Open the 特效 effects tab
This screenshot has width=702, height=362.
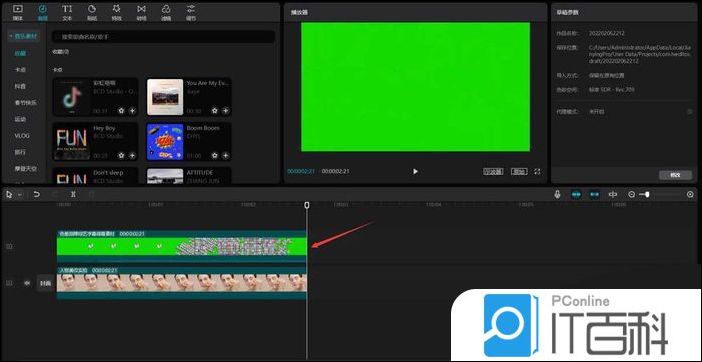pos(116,13)
